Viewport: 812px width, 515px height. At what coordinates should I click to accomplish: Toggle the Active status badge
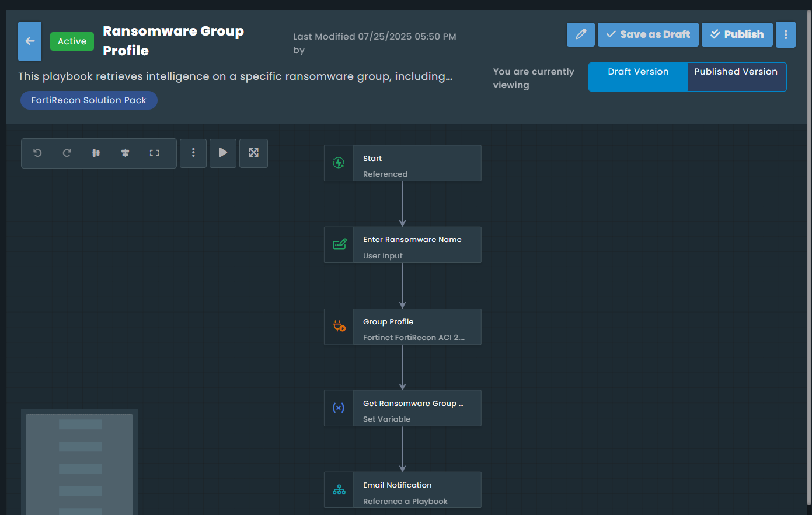(x=72, y=41)
